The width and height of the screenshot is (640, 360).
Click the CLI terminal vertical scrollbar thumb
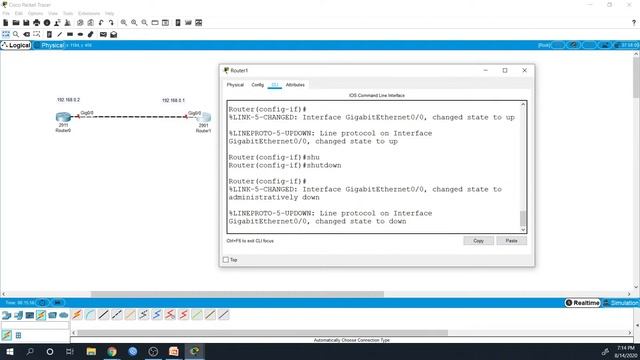click(523, 218)
